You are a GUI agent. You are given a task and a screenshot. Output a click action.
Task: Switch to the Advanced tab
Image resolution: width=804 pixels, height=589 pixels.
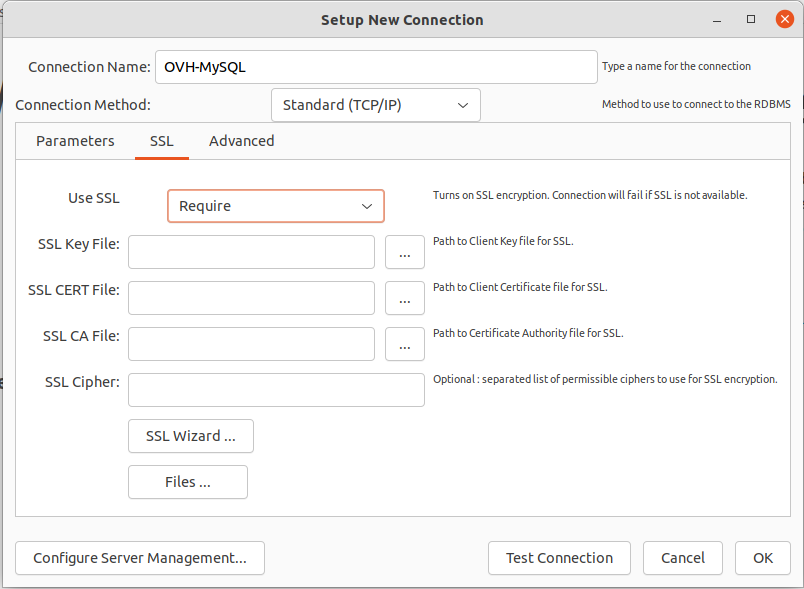(x=241, y=141)
